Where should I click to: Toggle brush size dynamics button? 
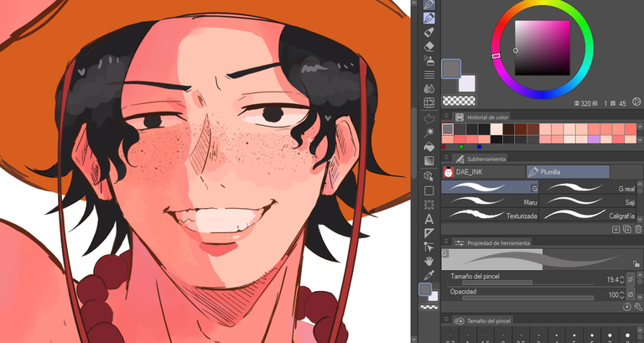[x=631, y=279]
